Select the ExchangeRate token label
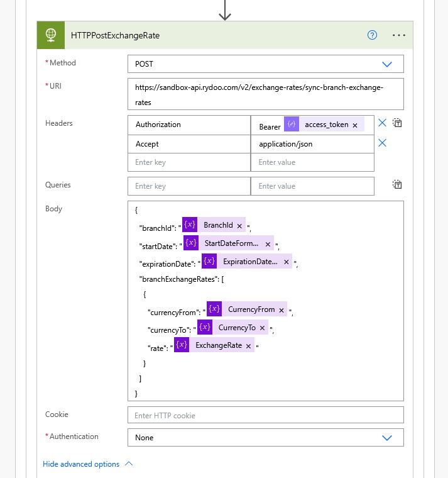 point(219,345)
